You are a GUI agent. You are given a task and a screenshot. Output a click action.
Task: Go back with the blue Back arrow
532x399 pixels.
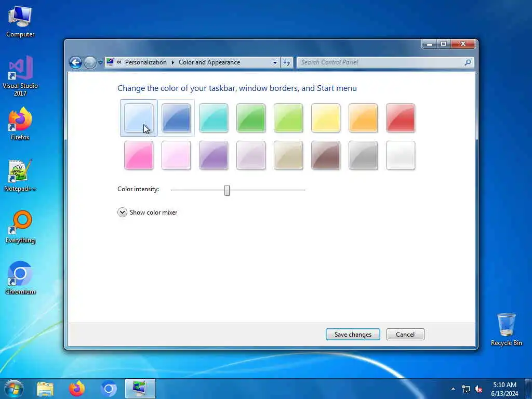pyautogui.click(x=76, y=62)
